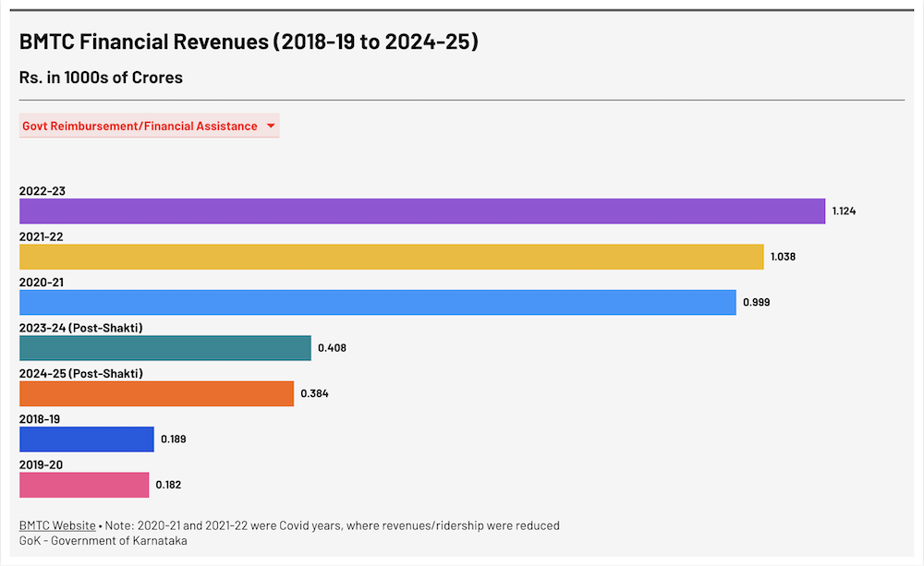This screenshot has height=566, width=924.
Task: Click the 1.038 value label
Action: click(783, 257)
